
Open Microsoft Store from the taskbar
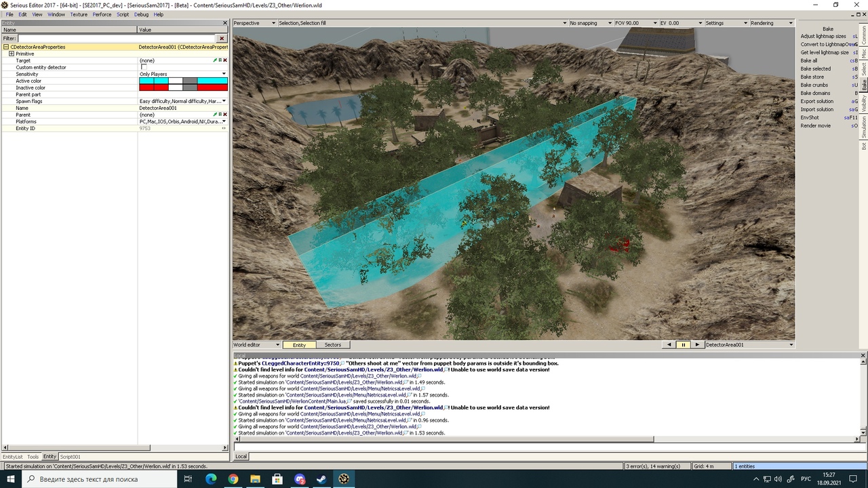277,479
